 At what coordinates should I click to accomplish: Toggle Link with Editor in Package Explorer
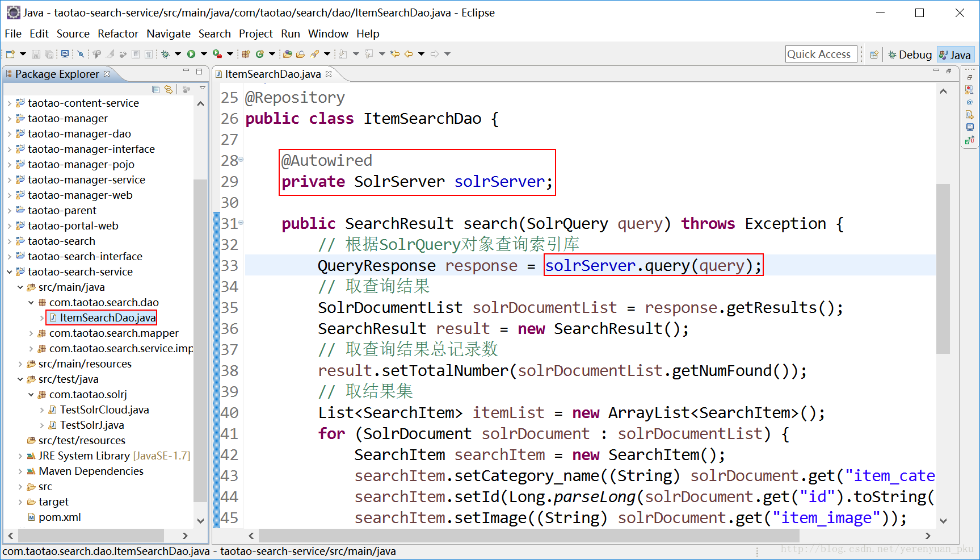[x=169, y=89]
